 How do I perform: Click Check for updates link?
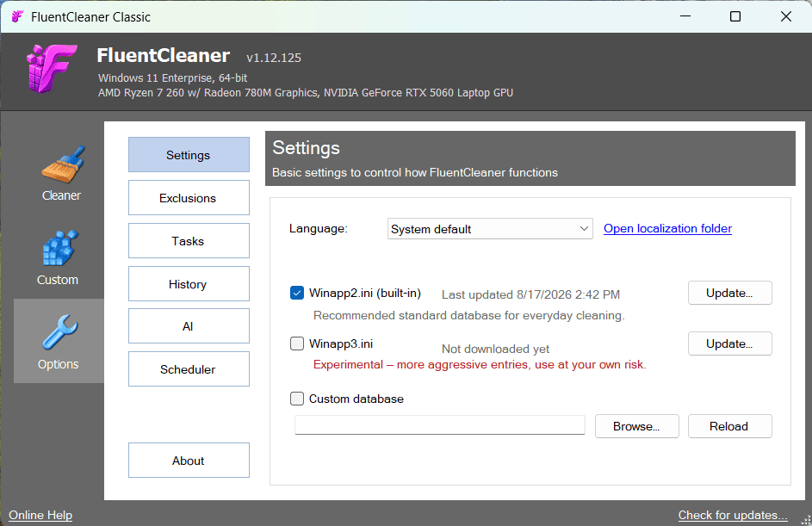(733, 515)
